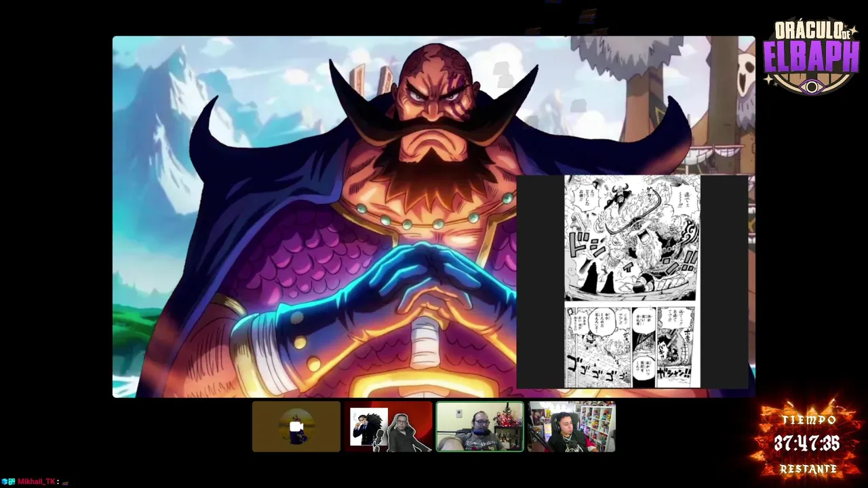Click the manga page overlay panel
Viewport: 868px width, 488px height.
tap(632, 281)
